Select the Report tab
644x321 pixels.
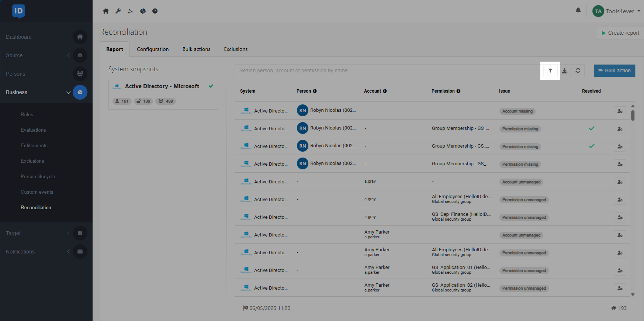[x=115, y=49]
